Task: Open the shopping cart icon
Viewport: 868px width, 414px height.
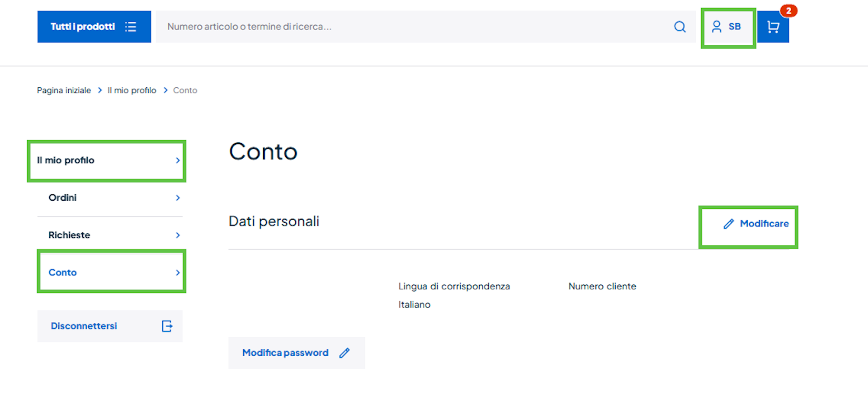Action: click(773, 27)
